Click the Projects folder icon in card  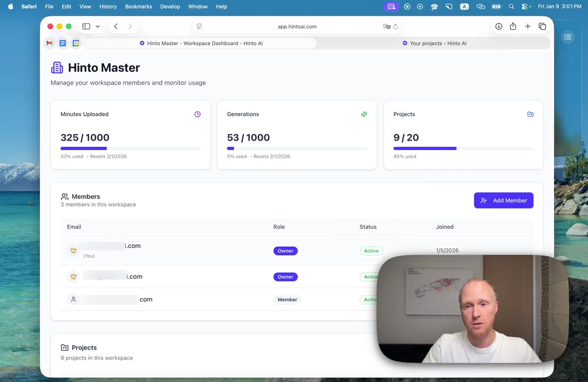coord(530,115)
